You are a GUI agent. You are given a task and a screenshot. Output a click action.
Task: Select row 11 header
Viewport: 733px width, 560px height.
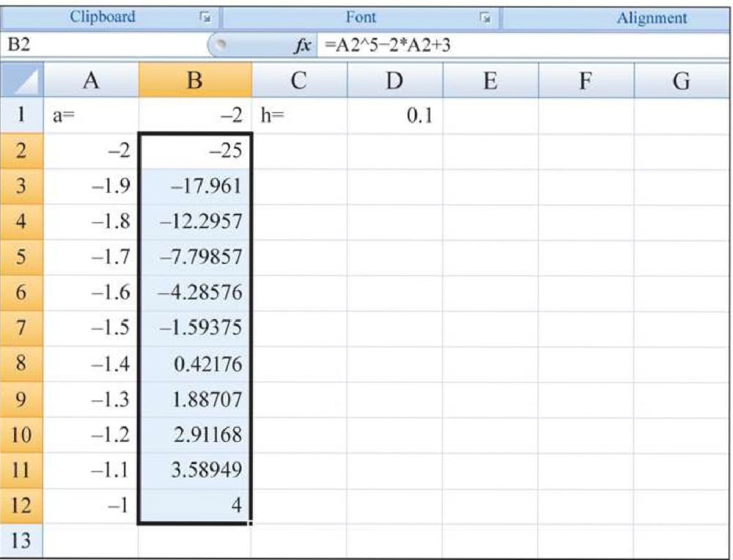pos(21,471)
